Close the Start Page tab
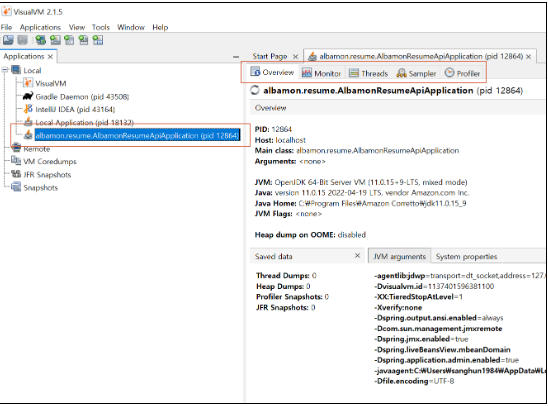The height and width of the screenshot is (406, 548). point(295,57)
